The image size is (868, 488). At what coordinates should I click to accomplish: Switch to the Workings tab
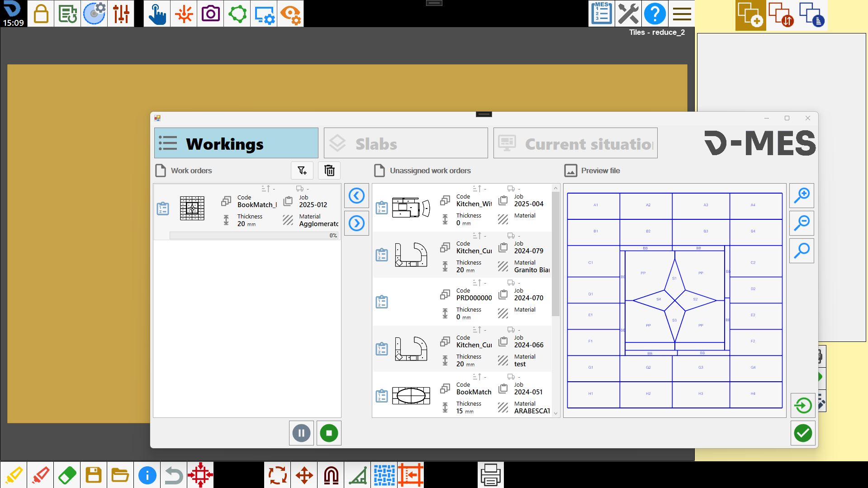(x=236, y=143)
